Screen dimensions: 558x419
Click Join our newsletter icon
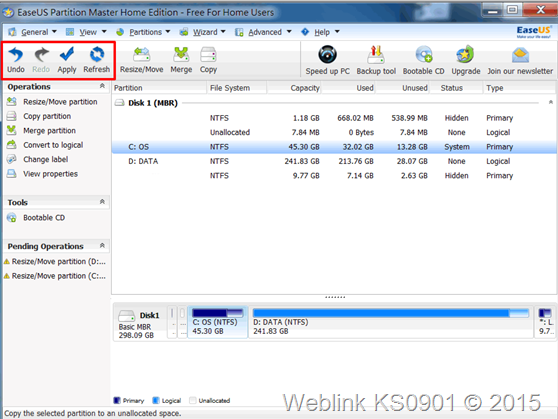point(520,61)
